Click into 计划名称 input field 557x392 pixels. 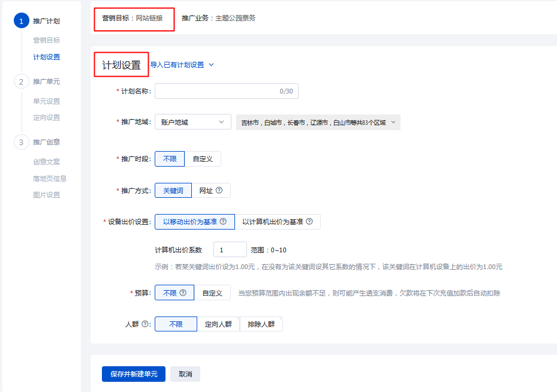[227, 91]
